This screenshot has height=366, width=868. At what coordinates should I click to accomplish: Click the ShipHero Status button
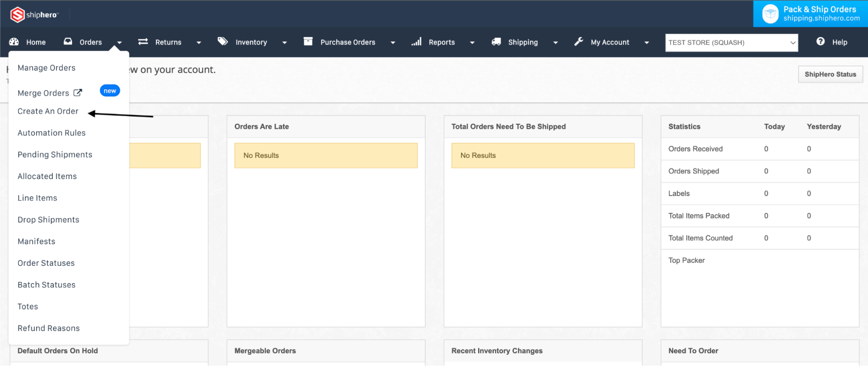pyautogui.click(x=830, y=74)
